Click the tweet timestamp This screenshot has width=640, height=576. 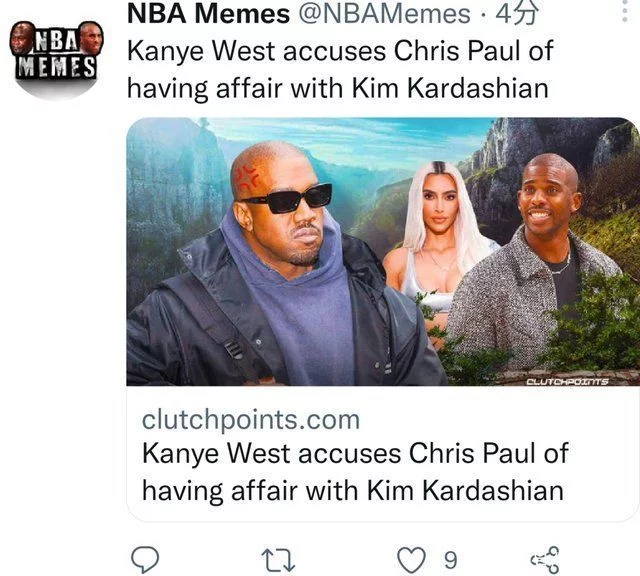point(517,14)
